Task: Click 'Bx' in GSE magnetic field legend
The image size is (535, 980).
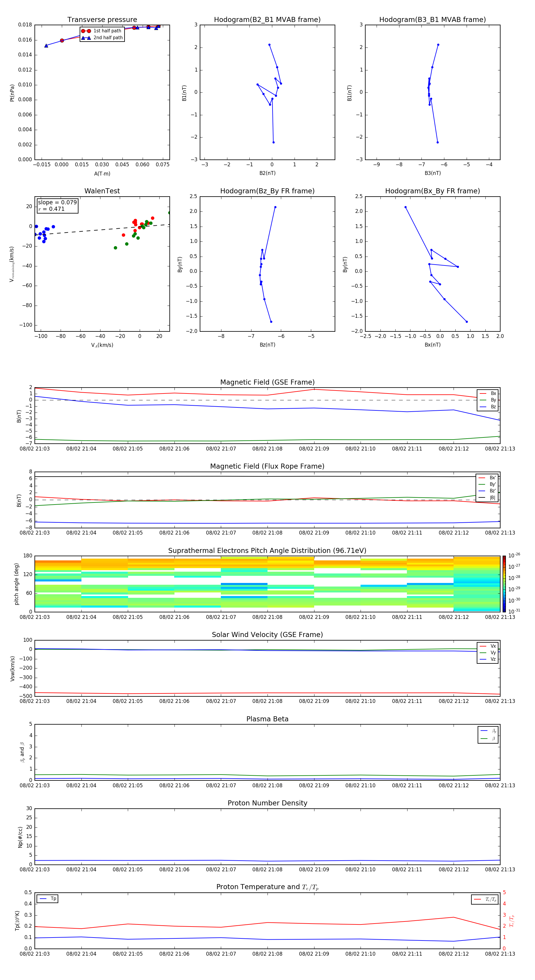Action: (488, 393)
